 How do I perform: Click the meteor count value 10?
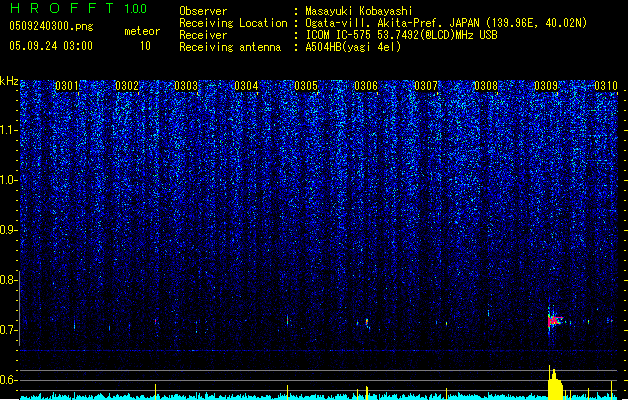click(x=145, y=46)
